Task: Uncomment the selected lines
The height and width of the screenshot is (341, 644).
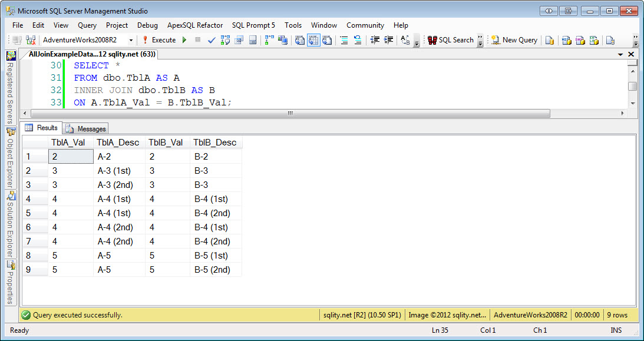Action: [x=358, y=40]
